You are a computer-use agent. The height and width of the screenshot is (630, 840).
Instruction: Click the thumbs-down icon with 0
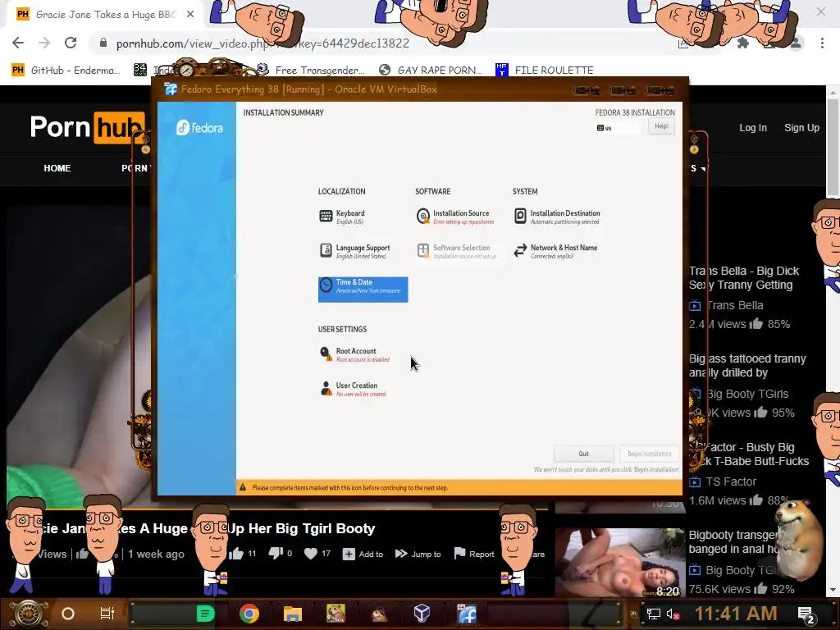[x=276, y=554]
